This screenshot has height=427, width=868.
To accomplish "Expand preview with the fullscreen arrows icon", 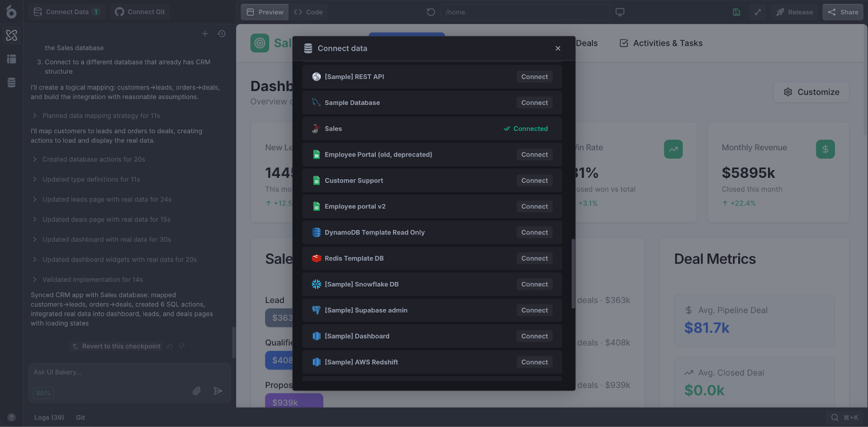I will click(x=758, y=12).
